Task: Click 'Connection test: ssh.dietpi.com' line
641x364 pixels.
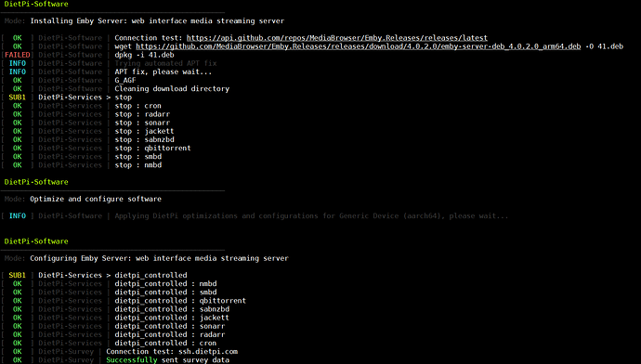Action: [x=172, y=351]
